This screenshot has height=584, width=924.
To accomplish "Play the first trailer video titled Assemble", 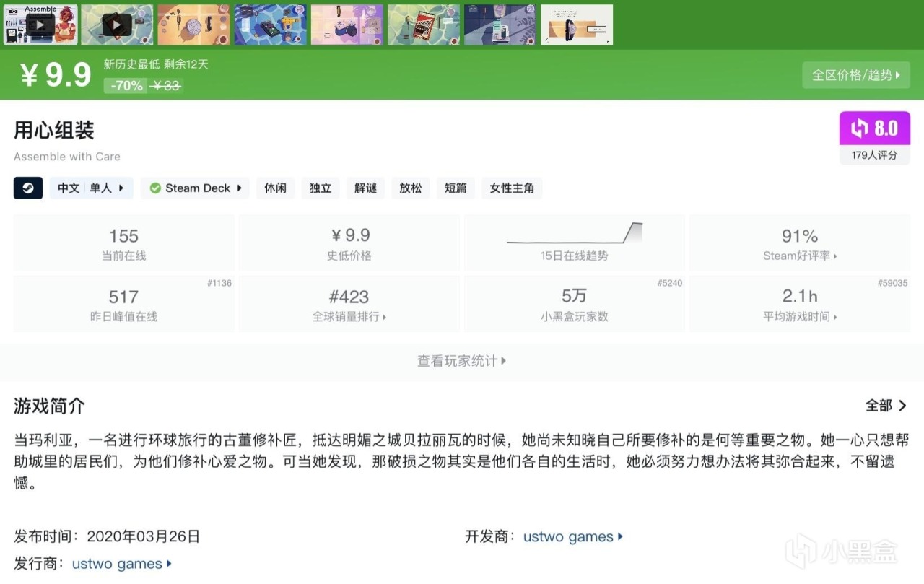I will click(40, 25).
